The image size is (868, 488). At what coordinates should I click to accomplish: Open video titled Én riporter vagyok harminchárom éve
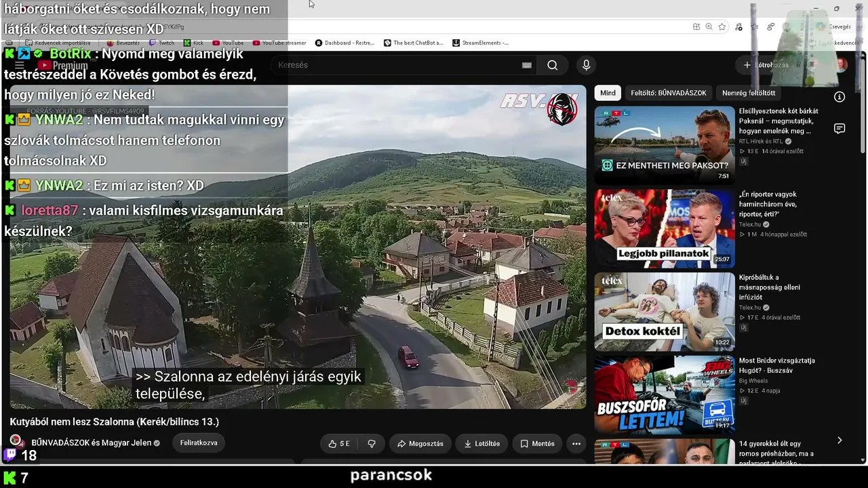pos(768,204)
